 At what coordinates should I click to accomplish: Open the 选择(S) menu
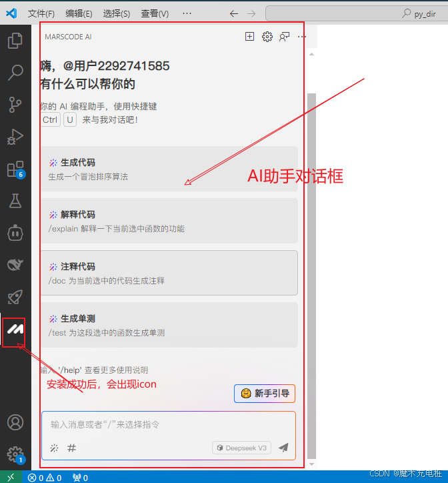coord(117,13)
